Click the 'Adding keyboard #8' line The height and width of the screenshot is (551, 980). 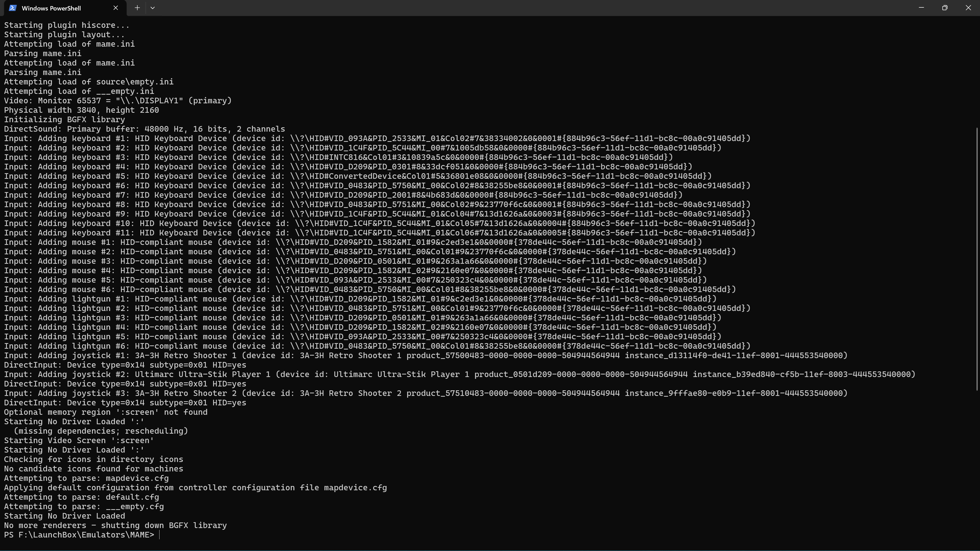pos(377,205)
